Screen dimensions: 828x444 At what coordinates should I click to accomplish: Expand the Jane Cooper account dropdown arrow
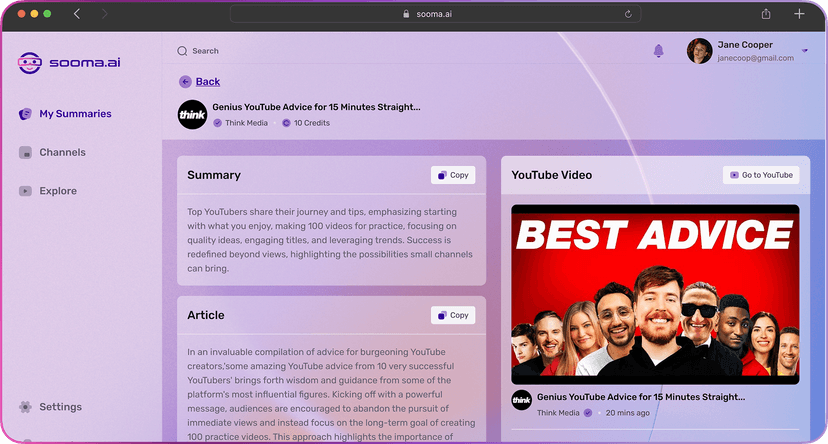(805, 50)
